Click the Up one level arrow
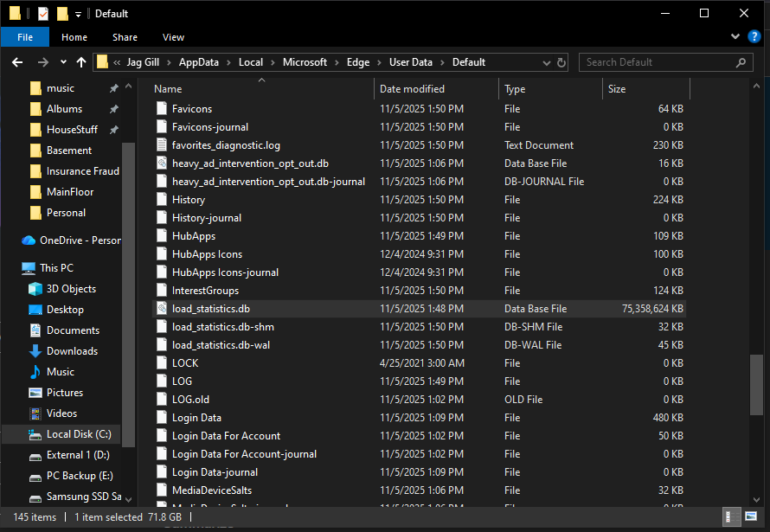 pos(80,61)
